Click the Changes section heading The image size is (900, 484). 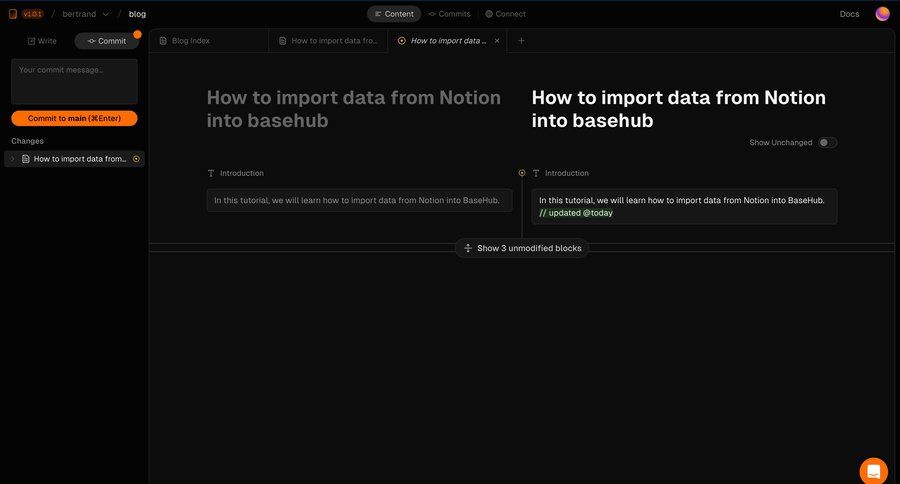tap(27, 141)
